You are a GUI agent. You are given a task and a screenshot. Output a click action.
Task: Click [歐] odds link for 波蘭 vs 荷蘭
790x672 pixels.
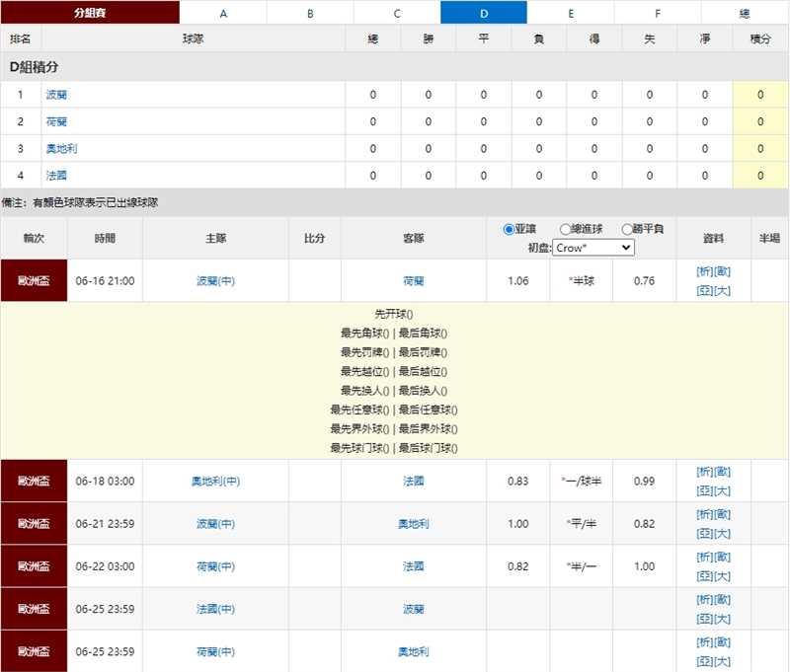[722, 271]
